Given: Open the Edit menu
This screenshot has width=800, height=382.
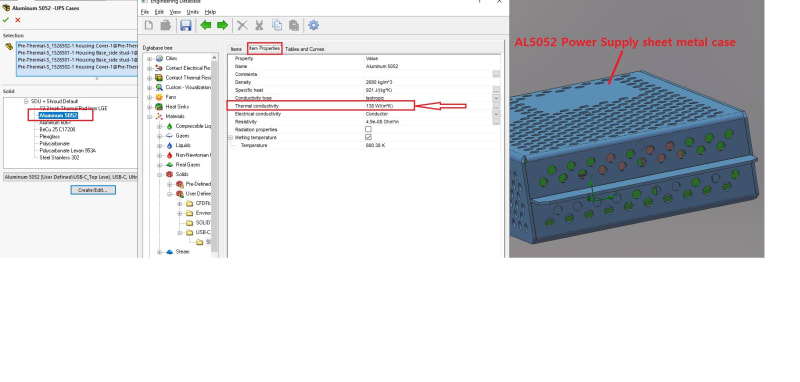Looking at the screenshot, I should click(159, 12).
